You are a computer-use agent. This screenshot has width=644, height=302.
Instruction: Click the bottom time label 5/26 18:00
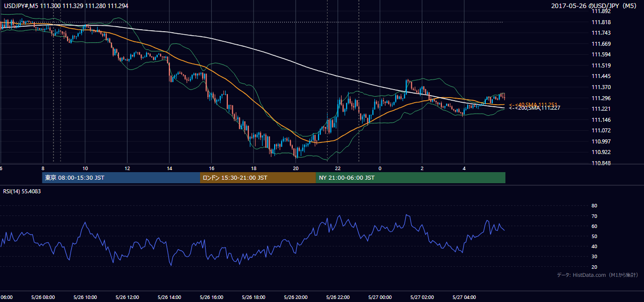pyautogui.click(x=254, y=297)
